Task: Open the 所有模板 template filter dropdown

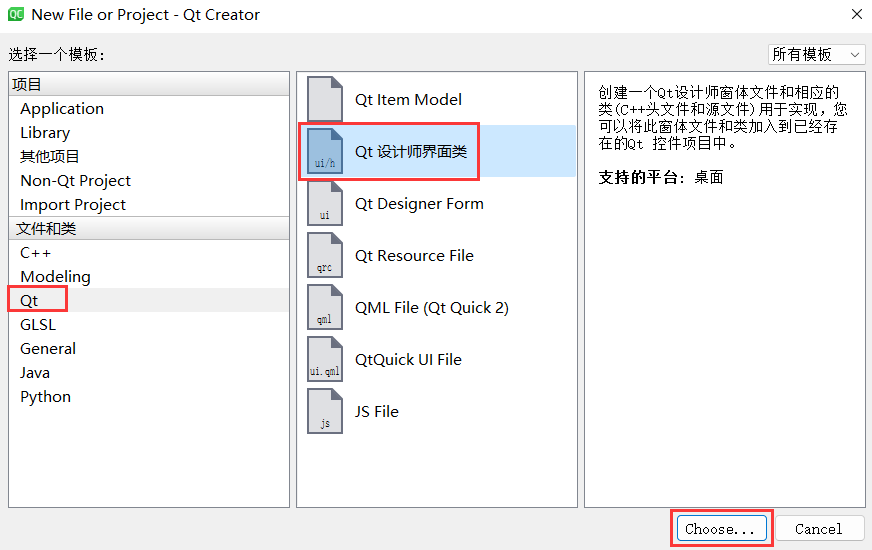Action: [x=816, y=54]
